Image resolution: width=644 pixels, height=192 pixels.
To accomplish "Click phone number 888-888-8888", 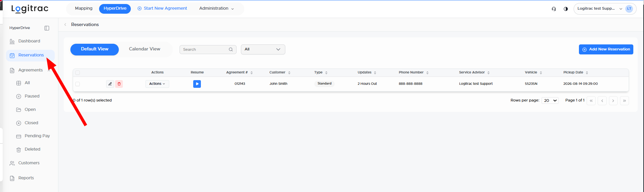I will coord(410,84).
